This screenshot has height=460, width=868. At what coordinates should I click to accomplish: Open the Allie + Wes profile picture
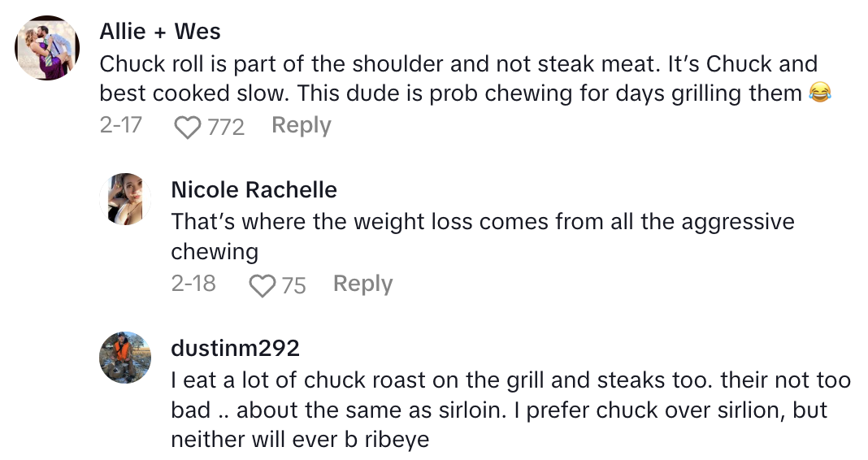[47, 48]
